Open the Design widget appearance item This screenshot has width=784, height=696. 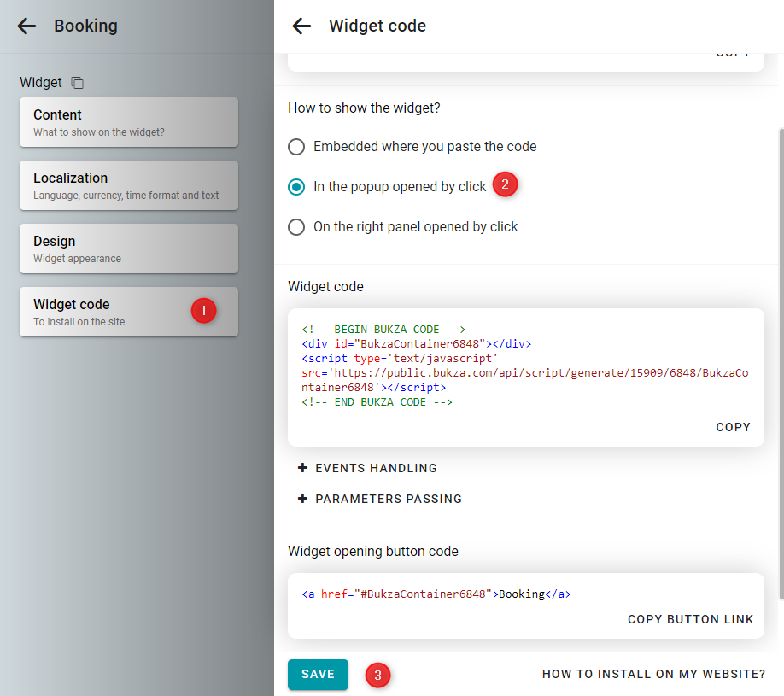129,249
